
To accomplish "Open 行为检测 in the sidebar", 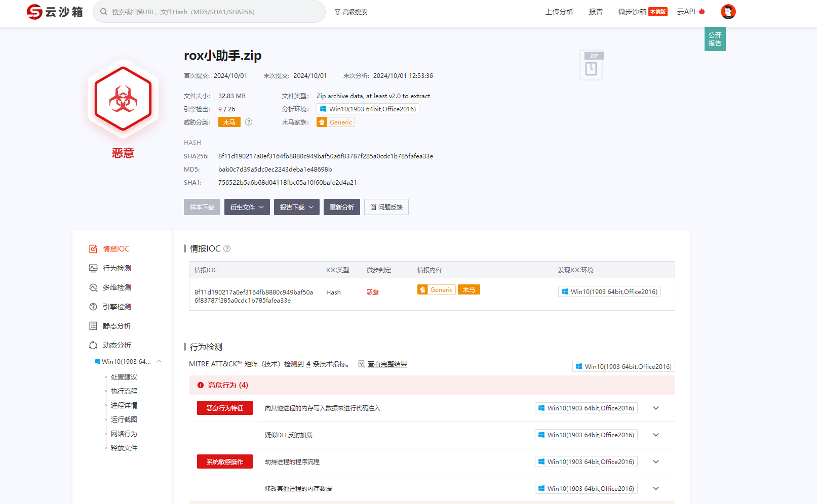I will click(x=116, y=268).
